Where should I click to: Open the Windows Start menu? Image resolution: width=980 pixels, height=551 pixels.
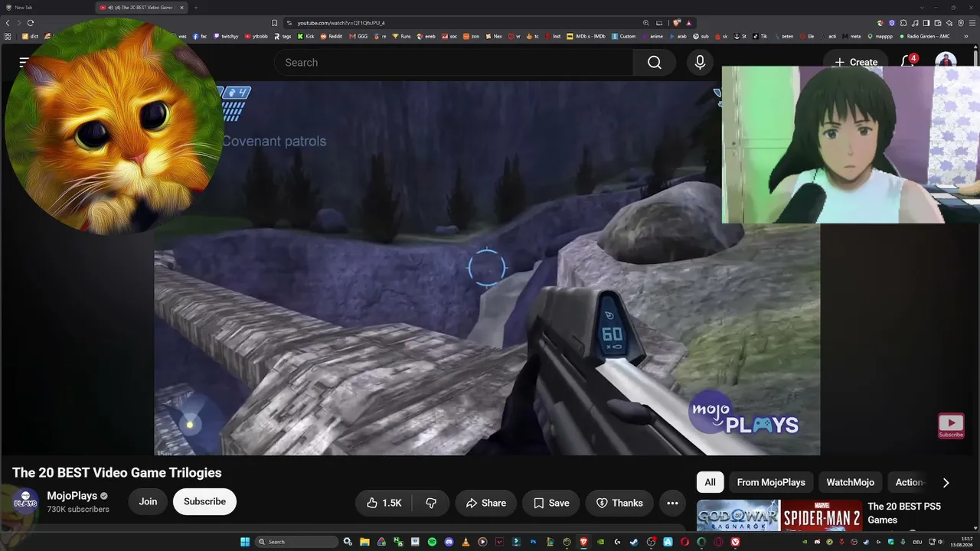pyautogui.click(x=245, y=542)
